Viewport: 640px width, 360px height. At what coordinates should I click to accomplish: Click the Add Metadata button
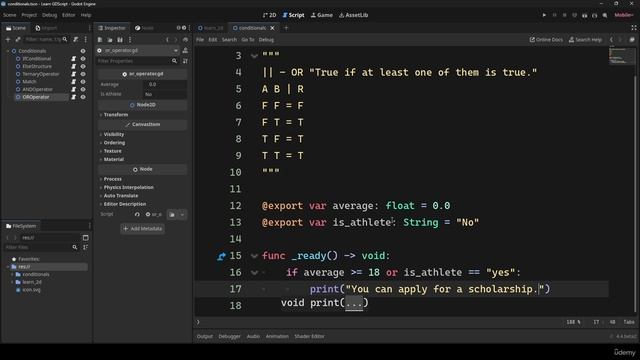[142, 229]
